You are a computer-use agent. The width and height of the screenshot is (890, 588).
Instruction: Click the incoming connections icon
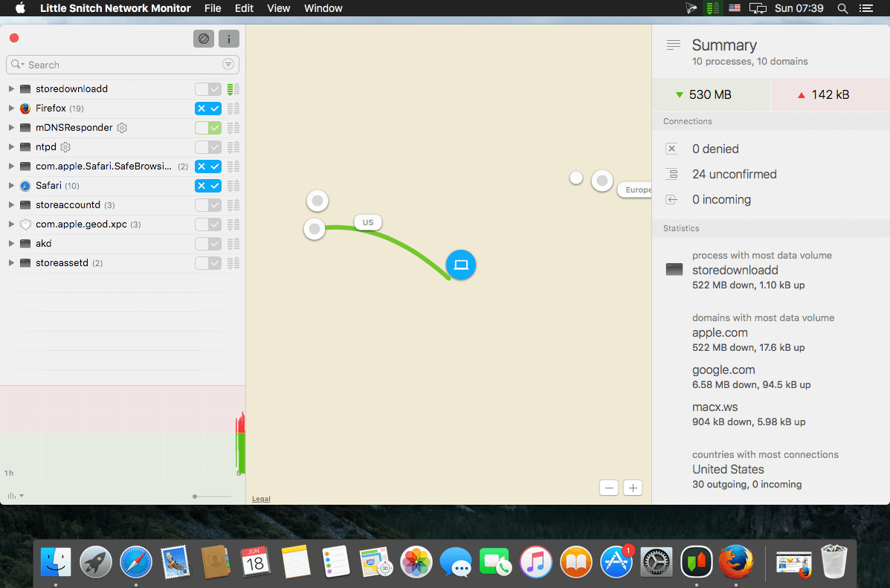point(671,199)
